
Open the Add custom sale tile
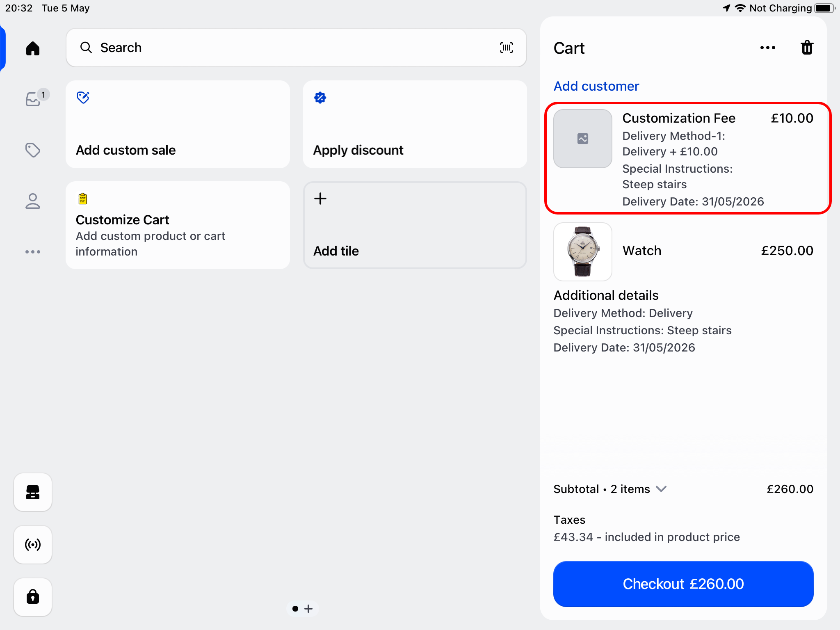(178, 124)
